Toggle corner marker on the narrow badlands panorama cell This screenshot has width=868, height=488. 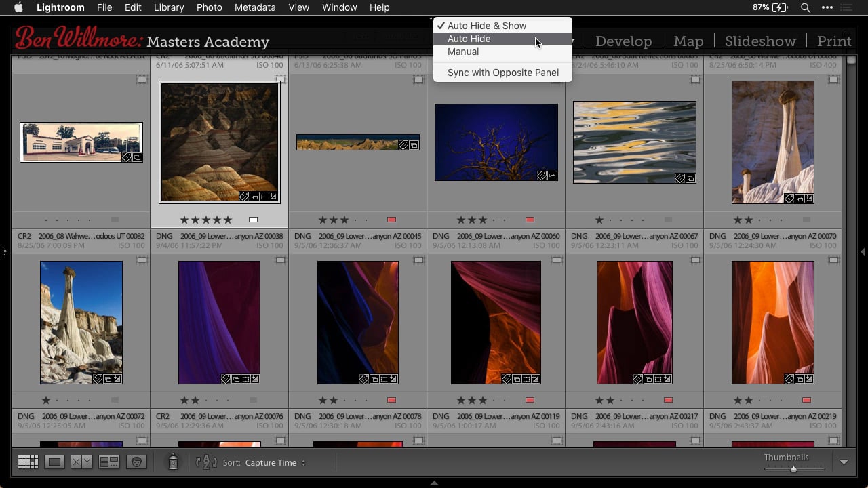click(418, 80)
